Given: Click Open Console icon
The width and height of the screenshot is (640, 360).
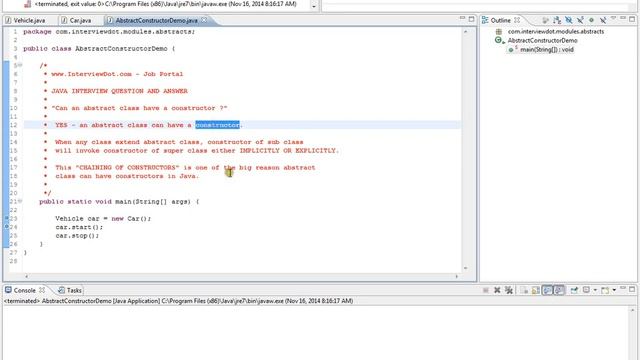Looking at the screenshot, I should (605, 290).
